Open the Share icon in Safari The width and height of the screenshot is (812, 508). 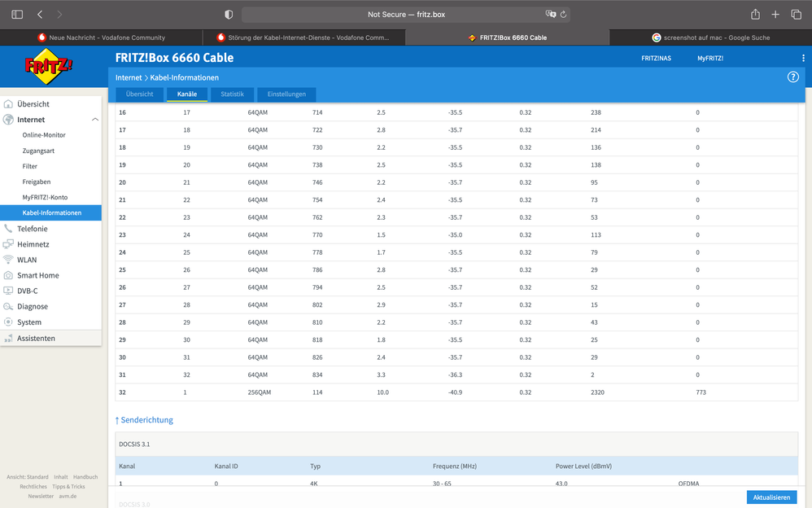pos(756,14)
